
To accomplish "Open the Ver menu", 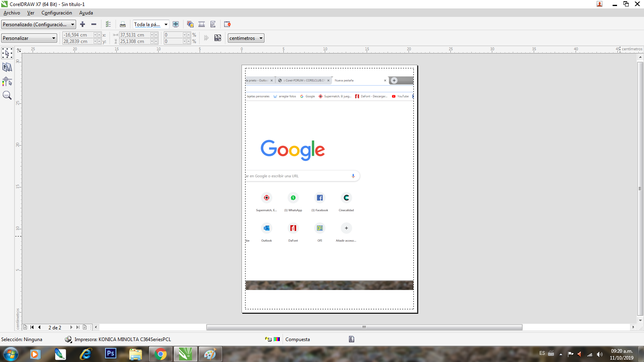I will coord(31,13).
